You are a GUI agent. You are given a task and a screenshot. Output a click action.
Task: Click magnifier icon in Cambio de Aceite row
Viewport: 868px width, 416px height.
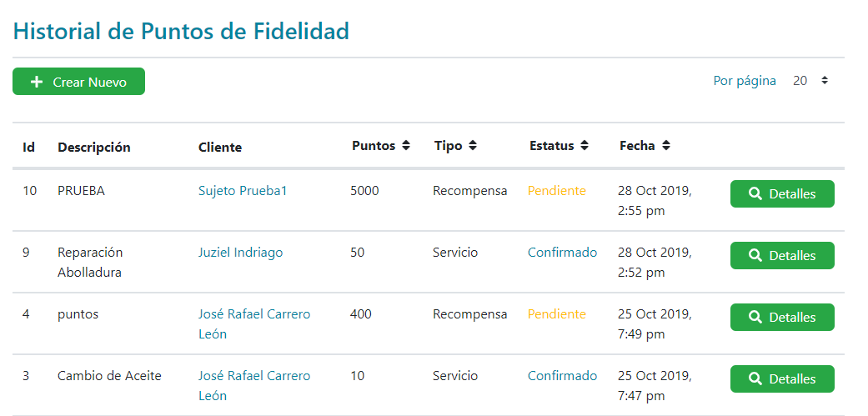(755, 378)
